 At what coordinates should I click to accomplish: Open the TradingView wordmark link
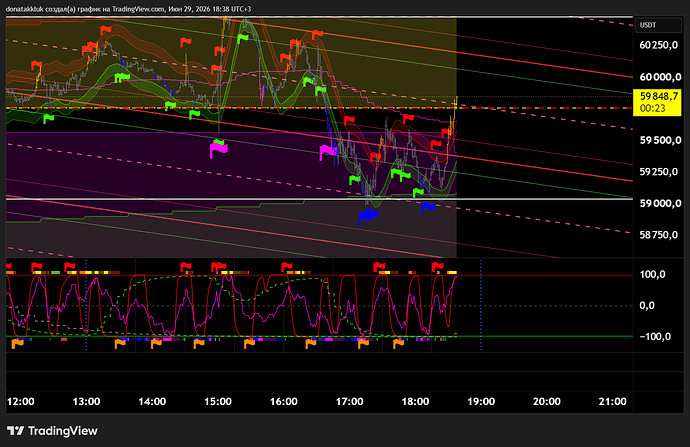click(x=62, y=431)
